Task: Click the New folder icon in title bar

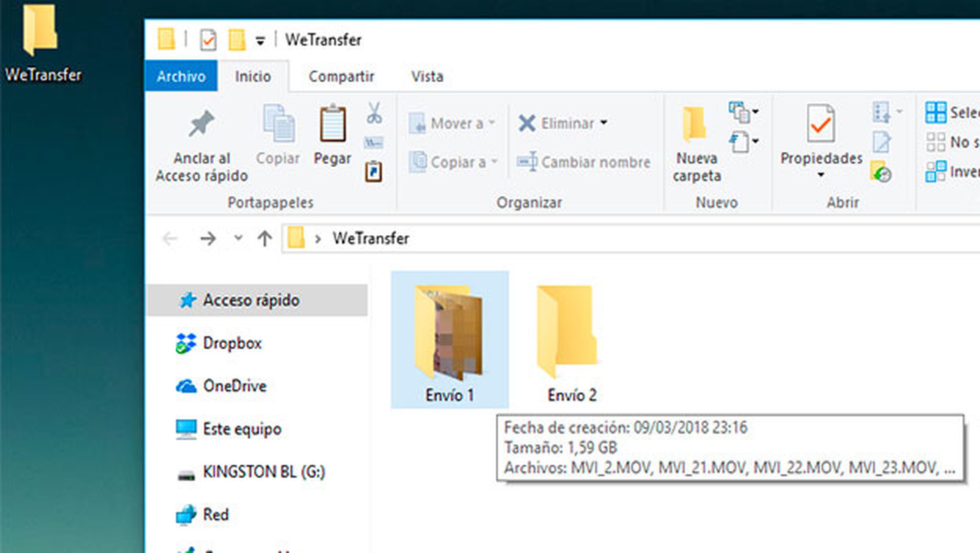Action: point(237,40)
